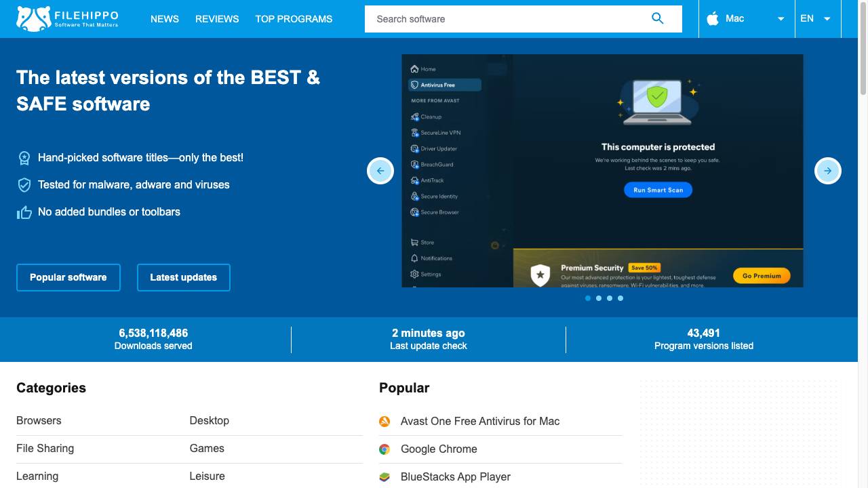
Task: Select the second carousel dot
Action: (x=599, y=298)
